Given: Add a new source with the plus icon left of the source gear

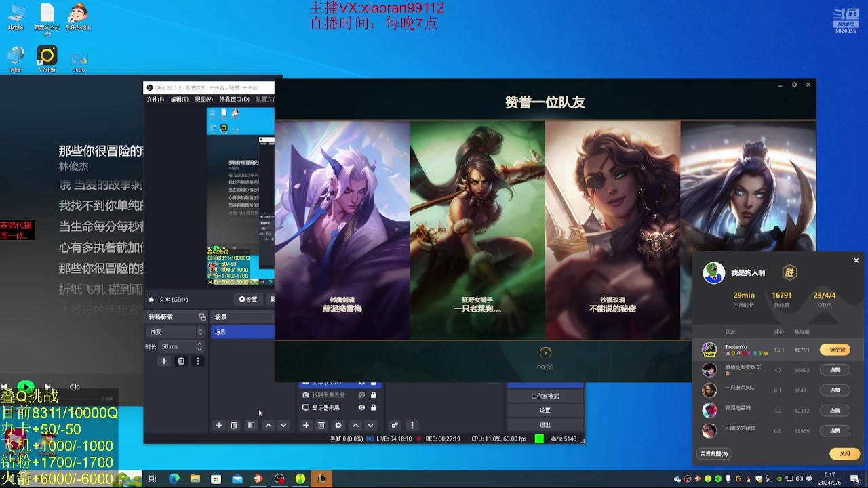Looking at the screenshot, I should pyautogui.click(x=306, y=425).
